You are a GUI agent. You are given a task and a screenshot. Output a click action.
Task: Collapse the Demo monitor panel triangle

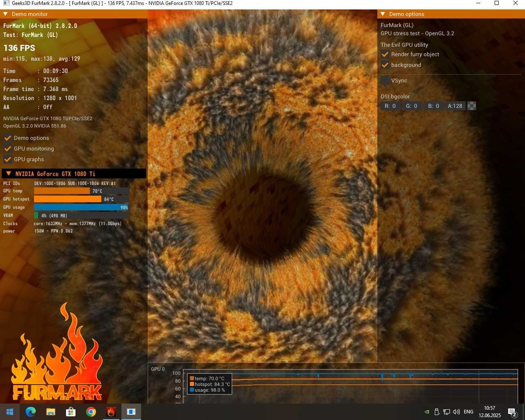click(x=5, y=14)
